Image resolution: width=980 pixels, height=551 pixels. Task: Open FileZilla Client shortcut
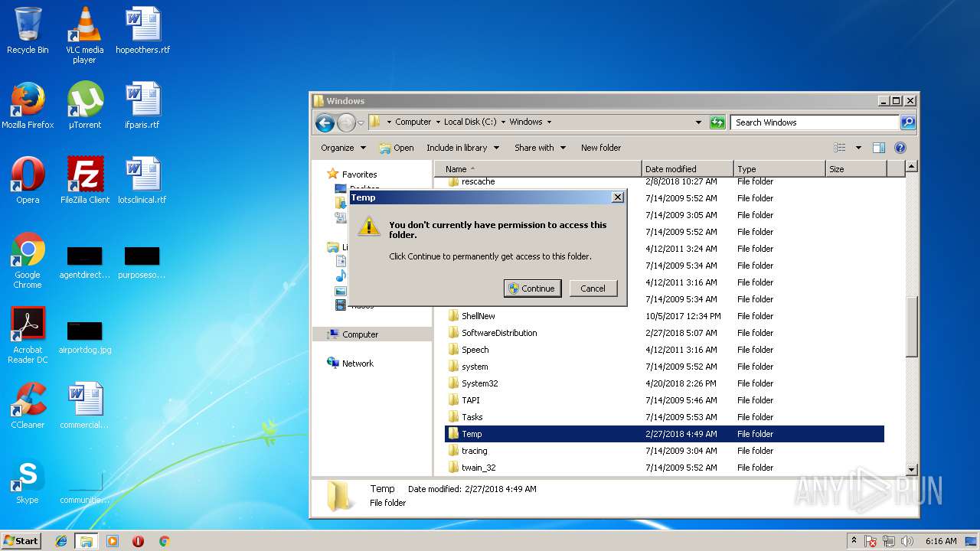85,181
